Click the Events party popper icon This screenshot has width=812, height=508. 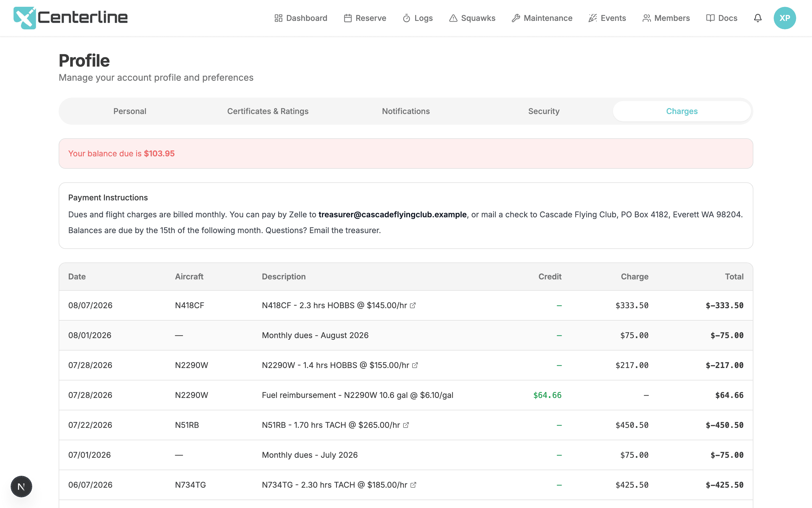click(x=593, y=18)
